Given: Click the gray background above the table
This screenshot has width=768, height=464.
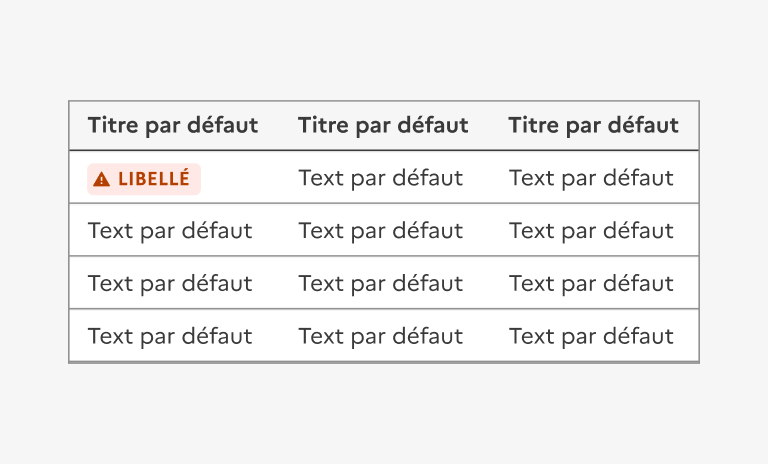Looking at the screenshot, I should pyautogui.click(x=384, y=50).
